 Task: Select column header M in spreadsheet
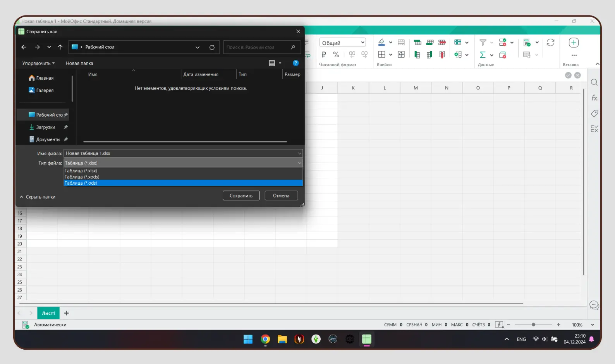pyautogui.click(x=416, y=88)
